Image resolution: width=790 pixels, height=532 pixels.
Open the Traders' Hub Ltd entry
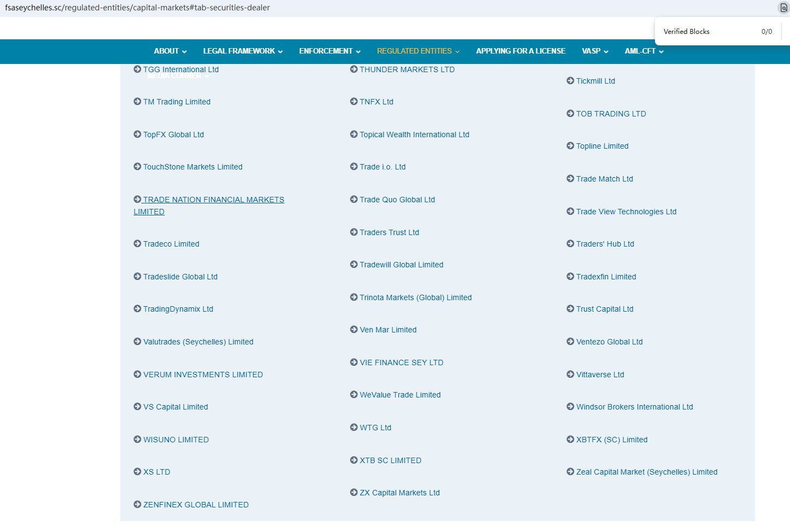click(605, 244)
